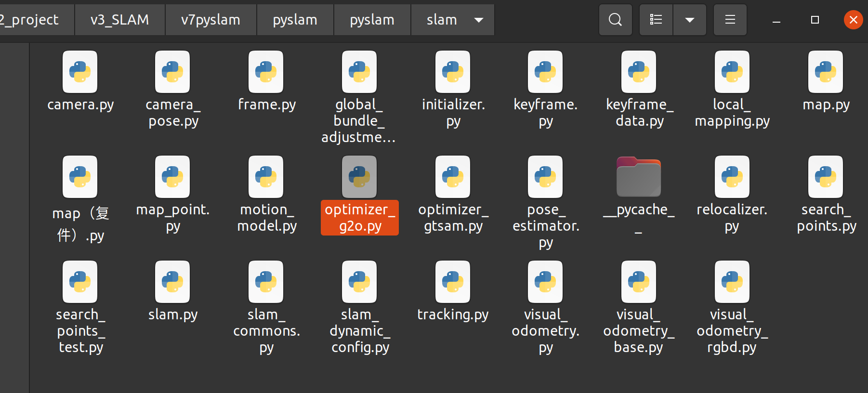
Task: Select the motion_model.py file icon
Action: [266, 177]
